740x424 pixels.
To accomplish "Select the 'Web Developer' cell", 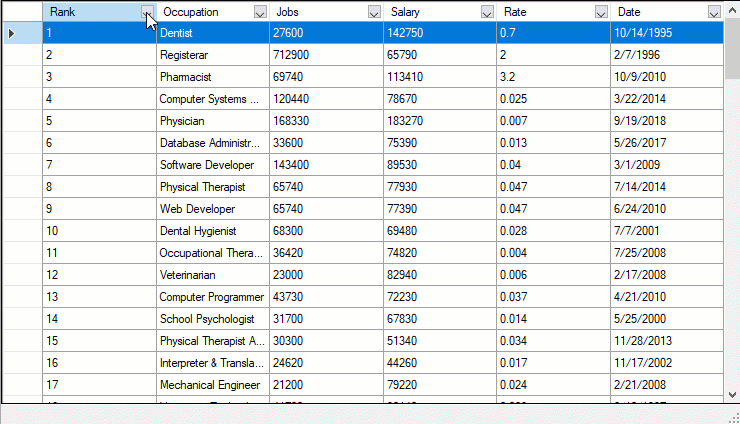I will point(213,209).
